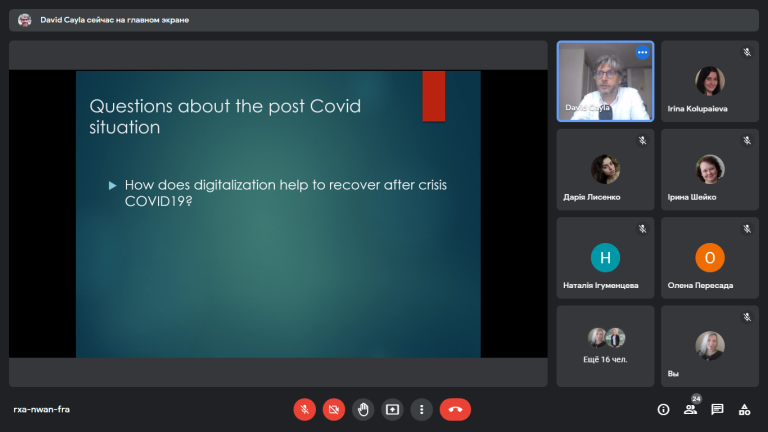
Task: Open the three-dot more options menu
Action: [422, 409]
